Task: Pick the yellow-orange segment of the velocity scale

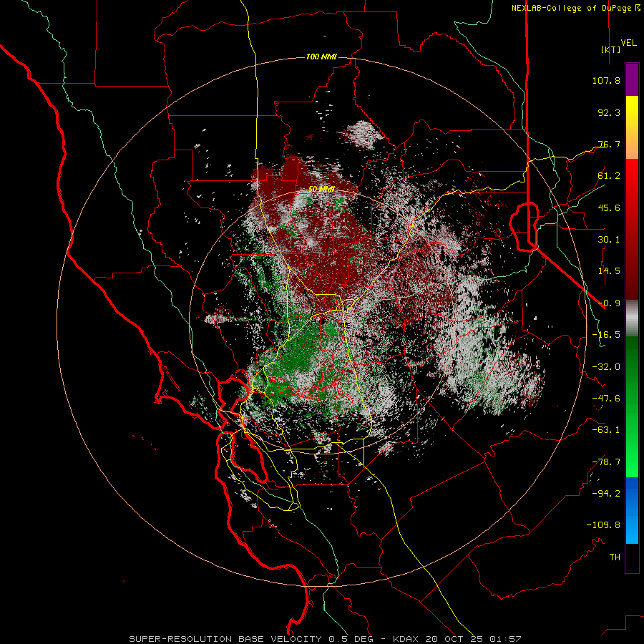Action: (632, 127)
